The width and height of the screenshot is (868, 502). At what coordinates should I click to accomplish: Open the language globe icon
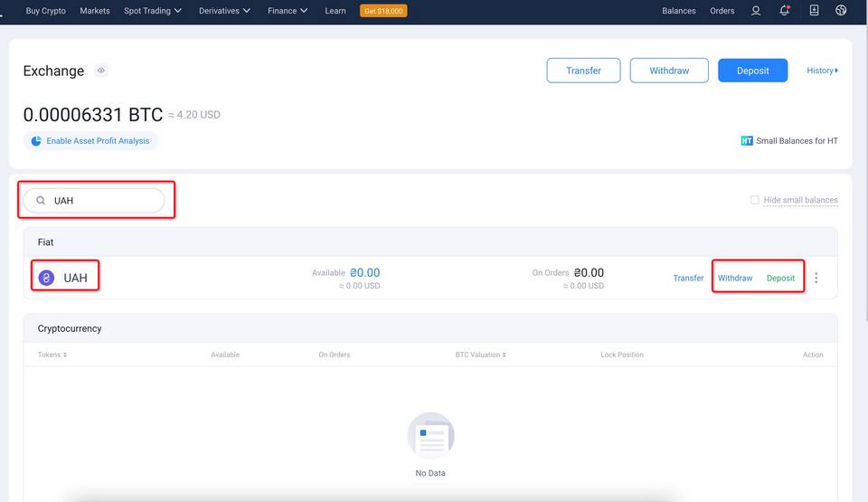click(x=841, y=11)
